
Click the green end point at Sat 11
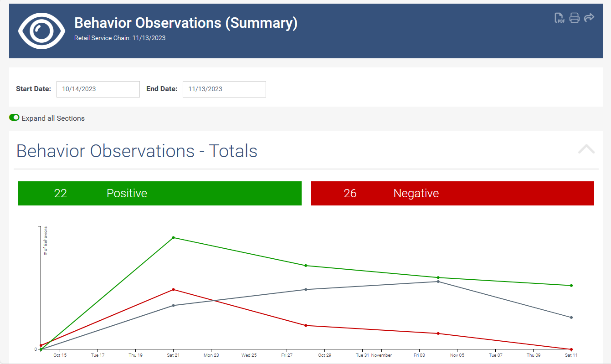(x=571, y=286)
